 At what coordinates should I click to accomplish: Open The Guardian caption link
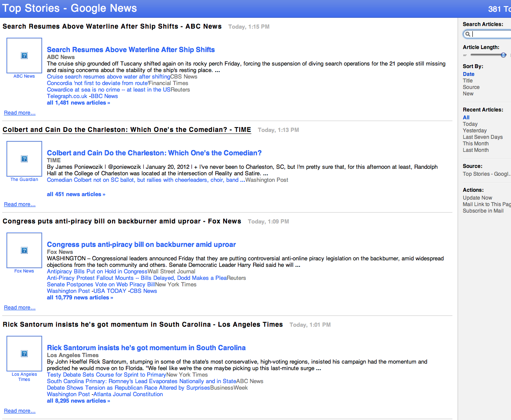(x=24, y=179)
